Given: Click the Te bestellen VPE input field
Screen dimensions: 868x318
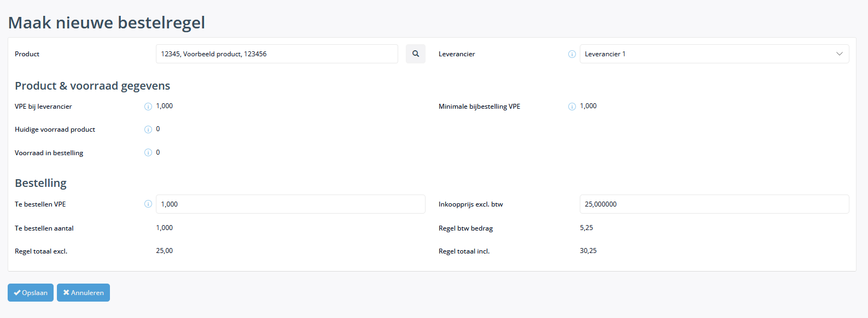Looking at the screenshot, I should 290,204.
